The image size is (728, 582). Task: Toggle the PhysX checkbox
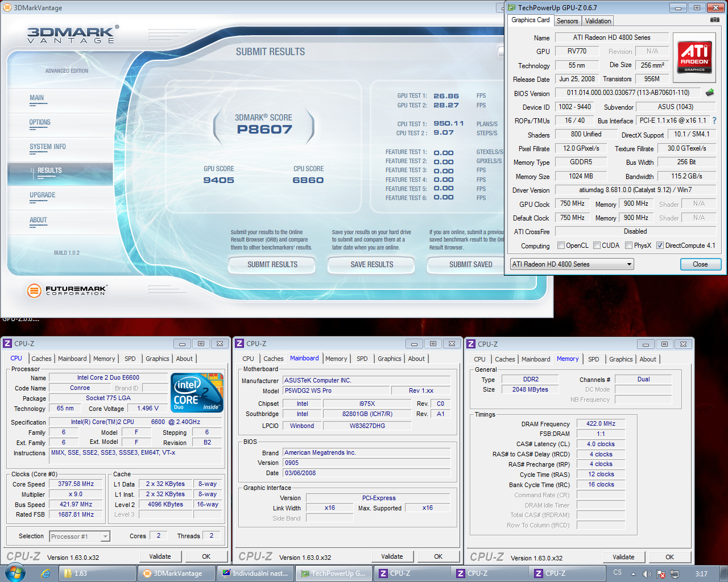628,246
